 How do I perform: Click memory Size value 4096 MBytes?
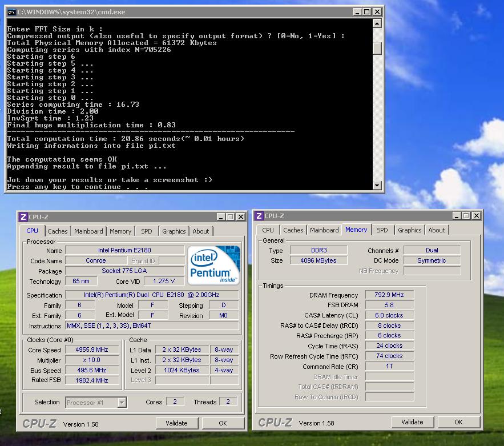[x=318, y=260]
